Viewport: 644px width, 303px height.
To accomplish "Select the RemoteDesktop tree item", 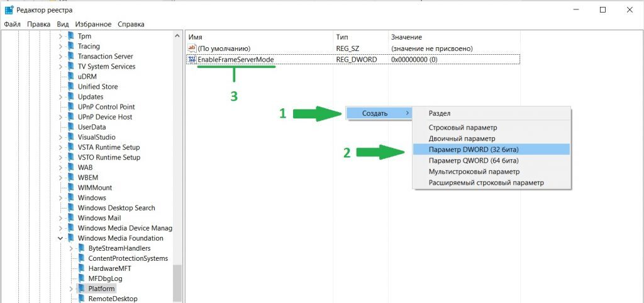I will click(113, 299).
